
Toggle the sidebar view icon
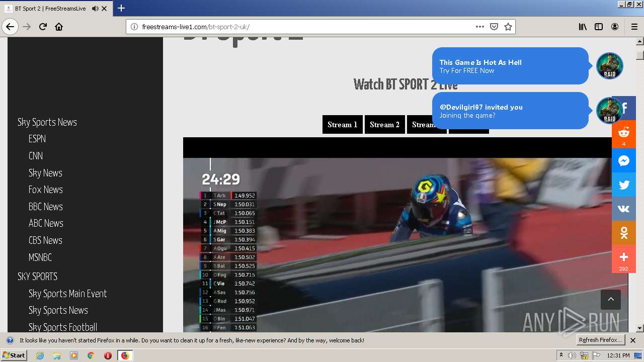coord(599,27)
